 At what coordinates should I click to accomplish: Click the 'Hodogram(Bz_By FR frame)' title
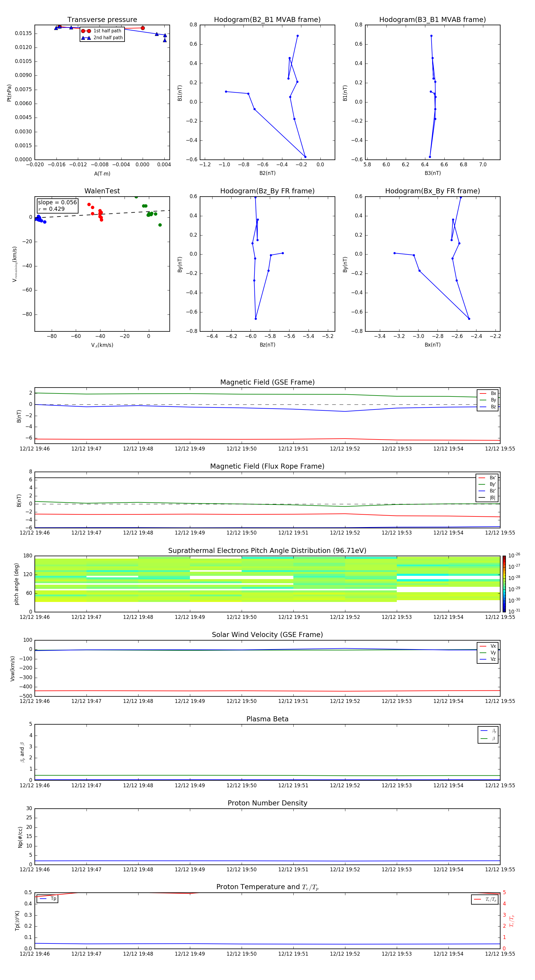pyautogui.click(x=267, y=191)
